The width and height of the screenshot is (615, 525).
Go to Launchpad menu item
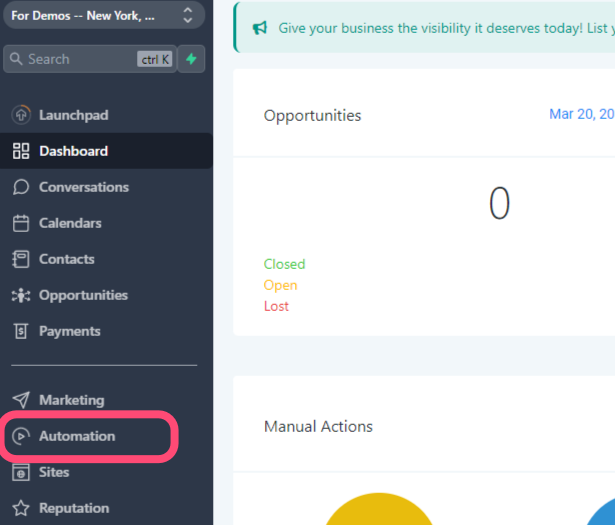pos(106,115)
